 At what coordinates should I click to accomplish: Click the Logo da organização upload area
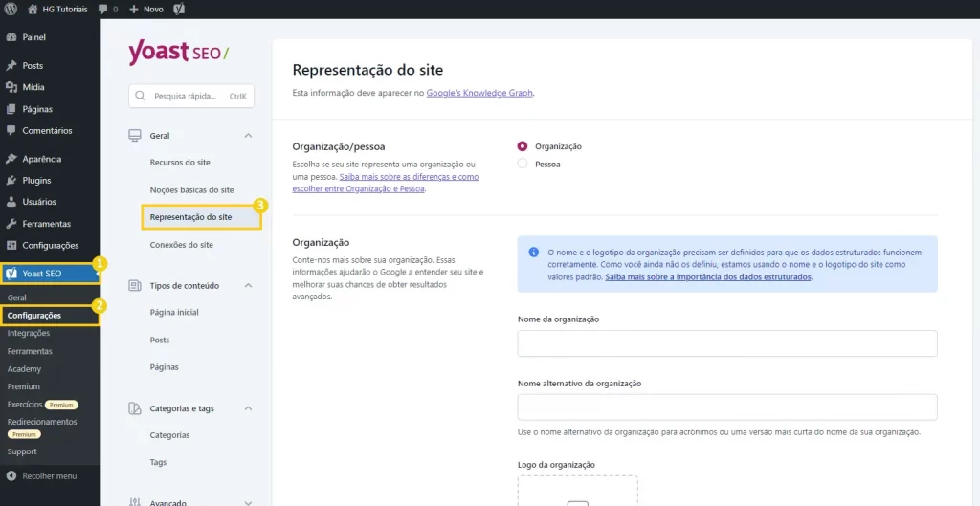click(x=577, y=491)
